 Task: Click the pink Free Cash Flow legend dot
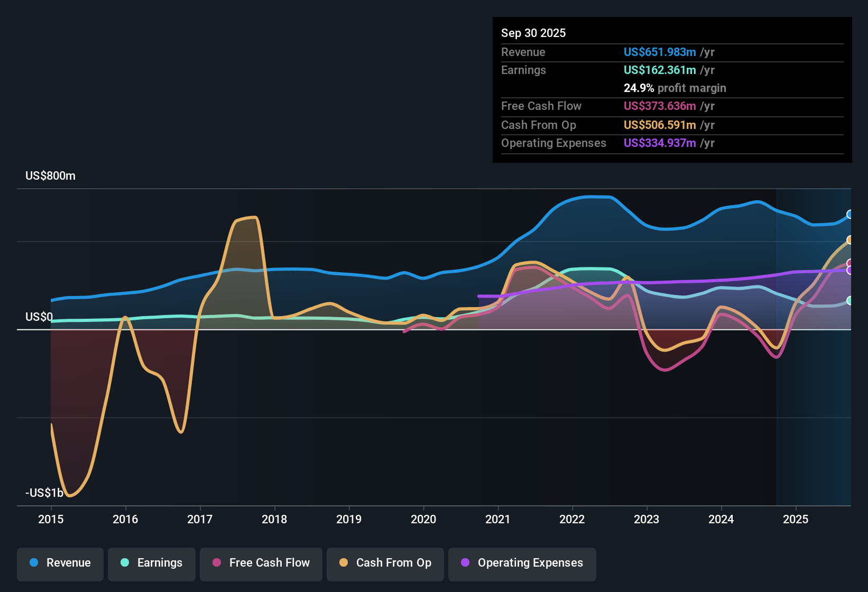click(216, 563)
